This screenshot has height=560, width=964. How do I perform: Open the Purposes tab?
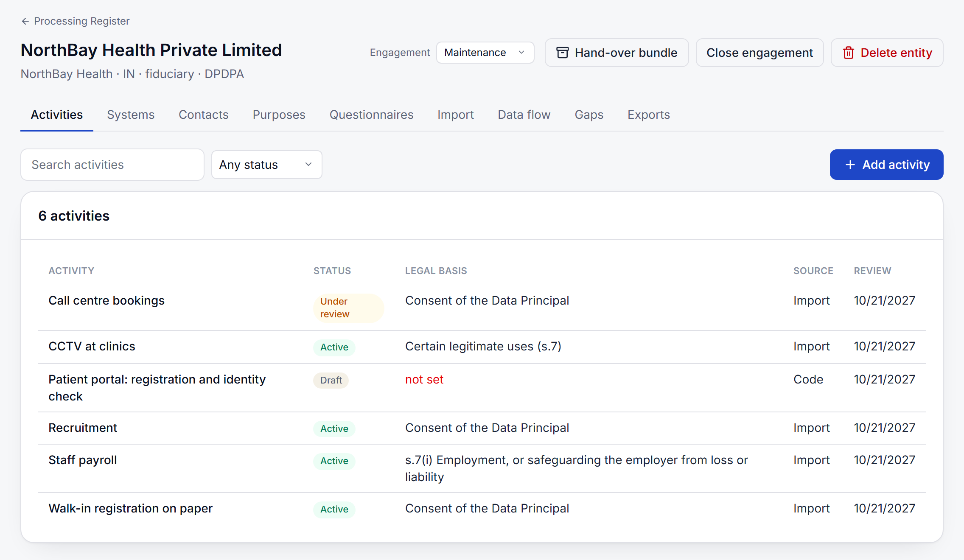click(x=279, y=115)
